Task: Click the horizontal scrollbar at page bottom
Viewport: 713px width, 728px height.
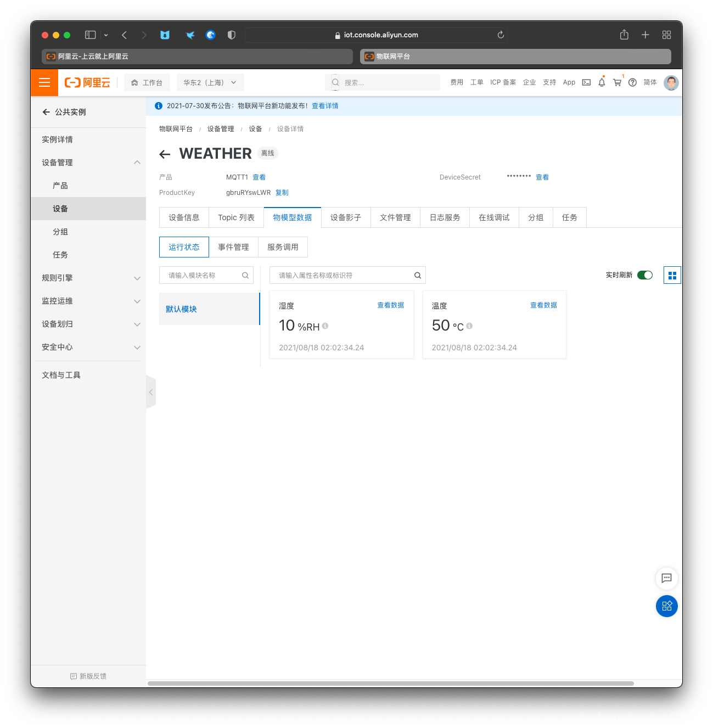Action: pos(390,684)
